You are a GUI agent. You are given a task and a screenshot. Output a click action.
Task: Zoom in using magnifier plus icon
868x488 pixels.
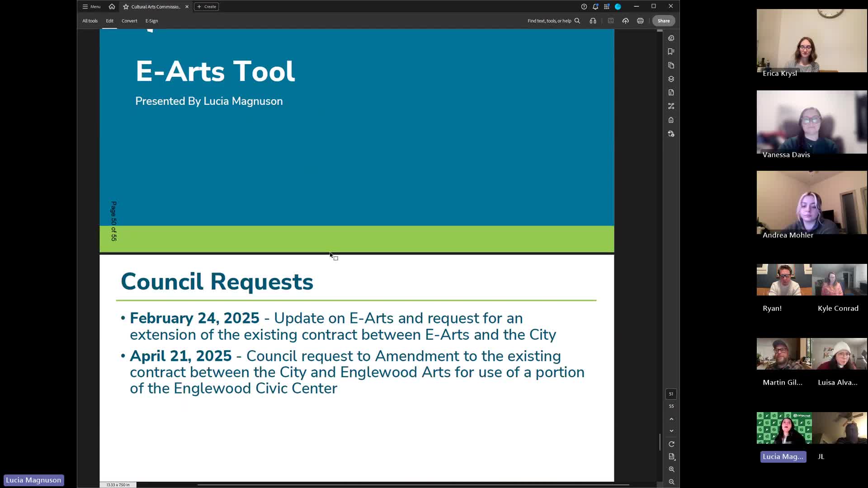coord(671,469)
